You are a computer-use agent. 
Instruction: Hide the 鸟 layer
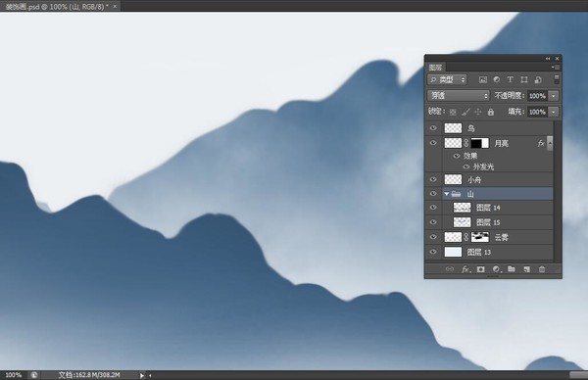[x=433, y=127]
